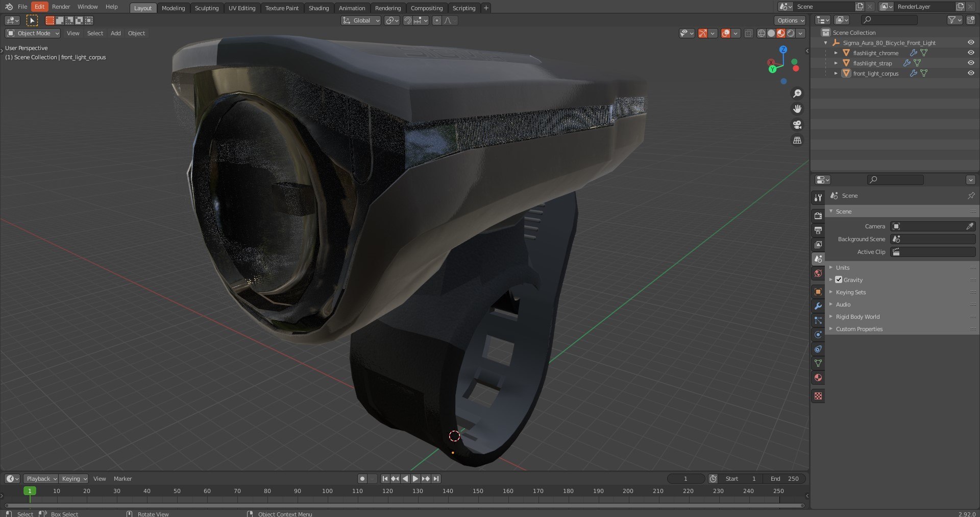Open the World properties tab
The image size is (980, 517).
click(818, 273)
